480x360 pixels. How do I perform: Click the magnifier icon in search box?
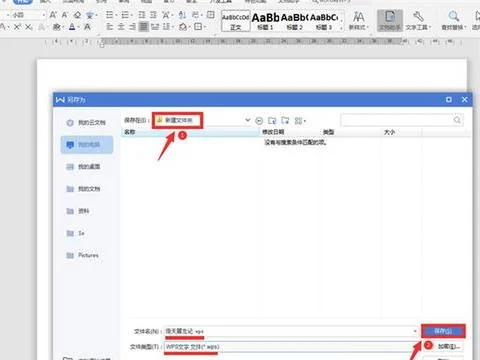[457, 120]
